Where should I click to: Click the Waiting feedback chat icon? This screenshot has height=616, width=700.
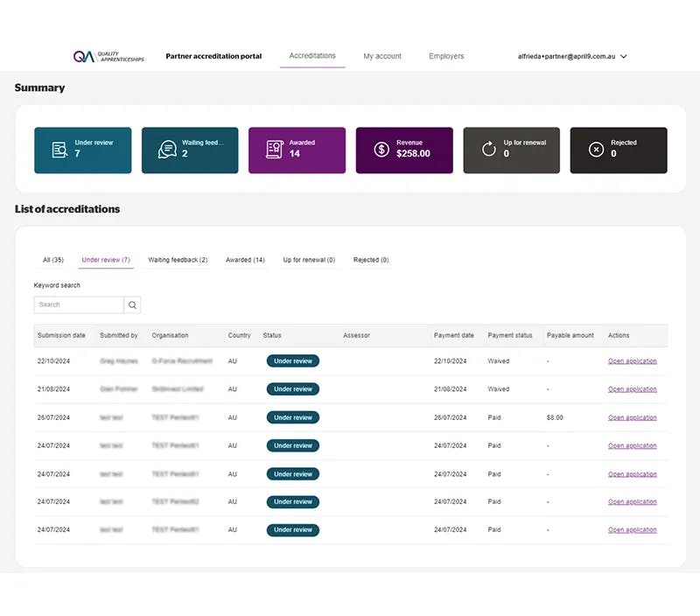pyautogui.click(x=166, y=150)
